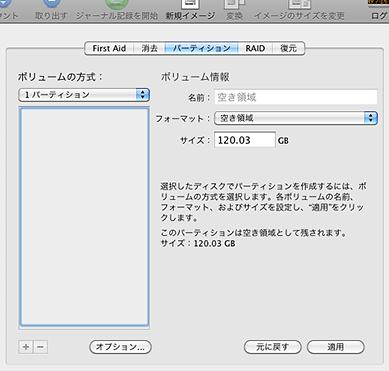Open the ログ toolbar item

(379, 10)
